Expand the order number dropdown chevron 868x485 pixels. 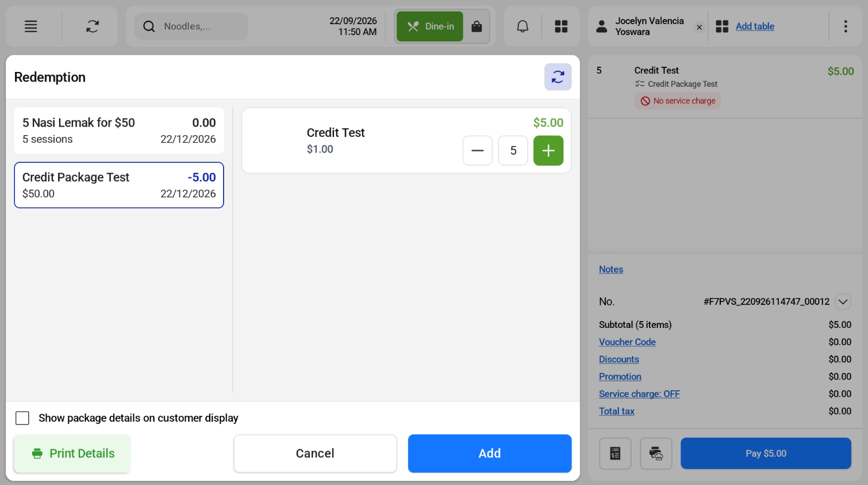click(x=843, y=301)
